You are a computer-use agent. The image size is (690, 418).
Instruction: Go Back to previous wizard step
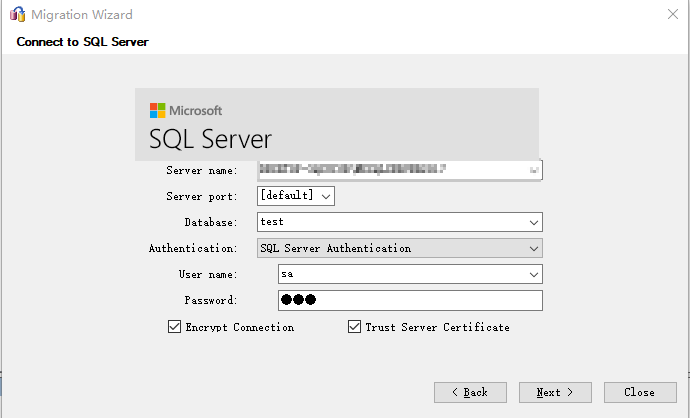(x=470, y=392)
